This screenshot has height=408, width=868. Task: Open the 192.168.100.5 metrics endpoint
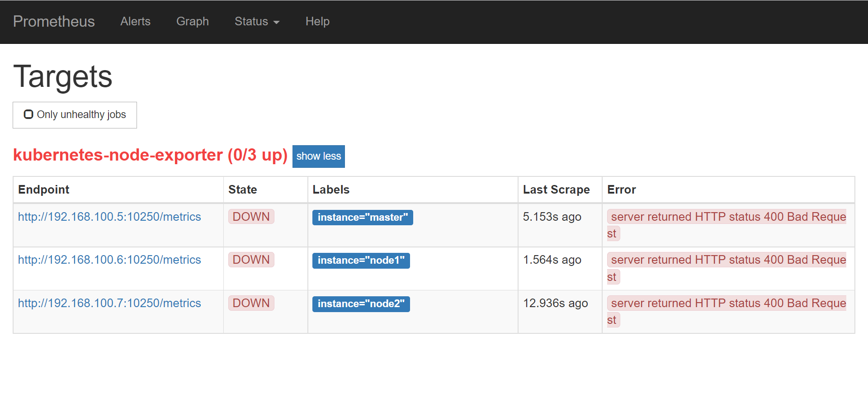coord(109,217)
